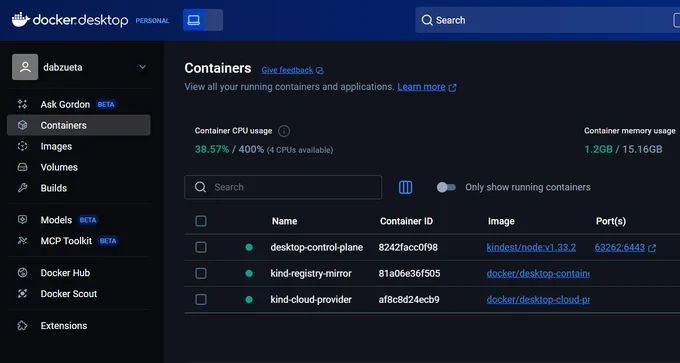This screenshot has height=363, width=680.
Task: Click the dabzueta user avatar
Action: tap(25, 67)
